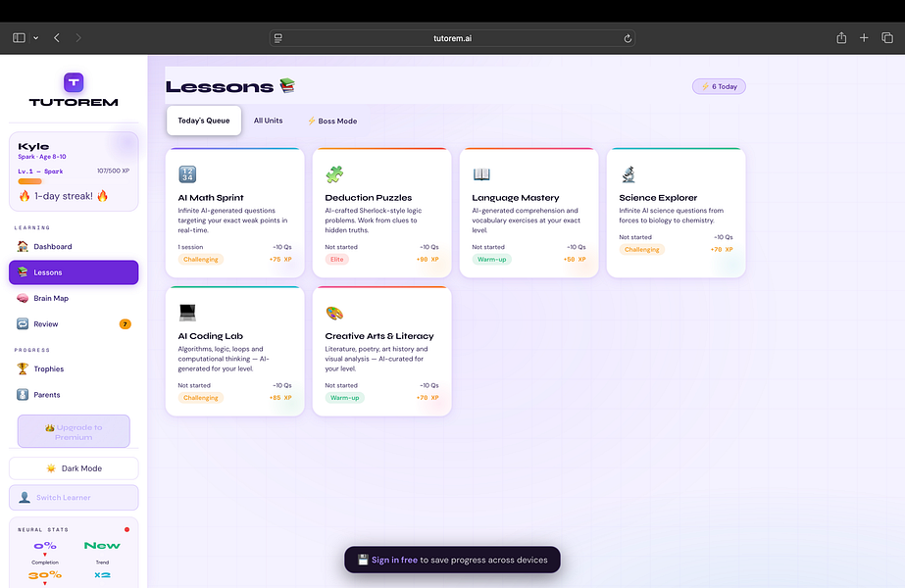Open a new tab with plus icon
Viewport: 905px width, 588px height.
tap(864, 38)
